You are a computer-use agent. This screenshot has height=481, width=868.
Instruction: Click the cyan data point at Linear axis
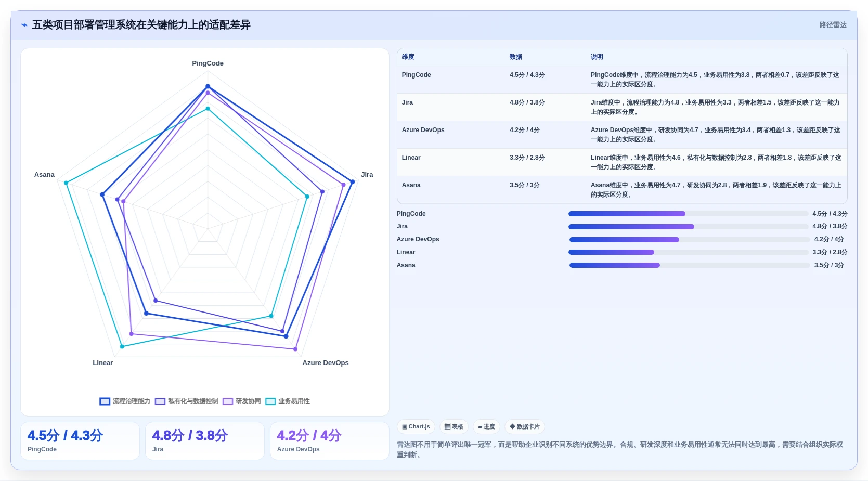point(122,346)
